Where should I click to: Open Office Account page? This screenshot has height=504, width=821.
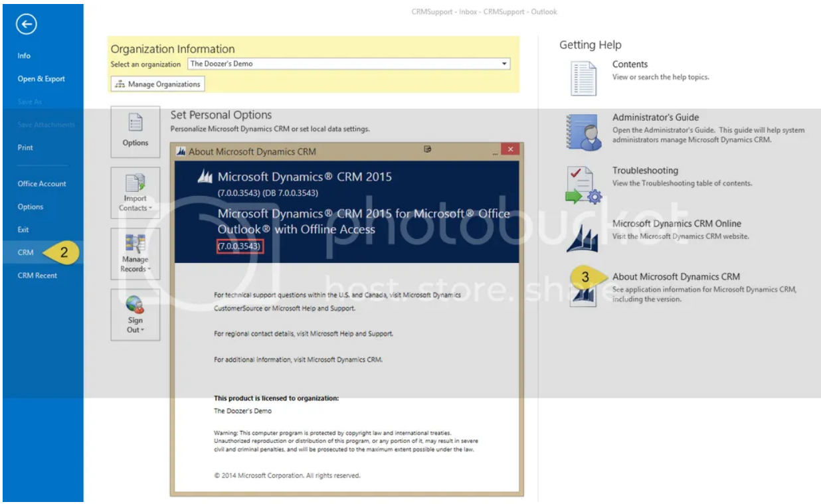tap(42, 184)
